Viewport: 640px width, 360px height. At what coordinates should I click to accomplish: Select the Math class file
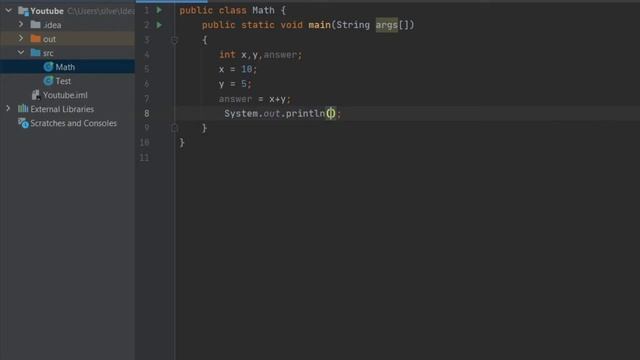[x=65, y=67]
